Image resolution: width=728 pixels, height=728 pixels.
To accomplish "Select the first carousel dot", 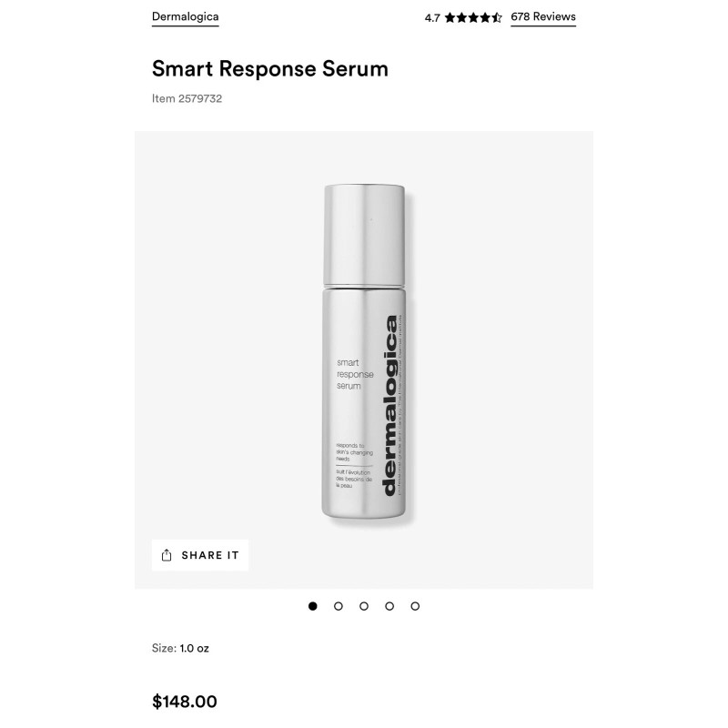I will tap(313, 606).
